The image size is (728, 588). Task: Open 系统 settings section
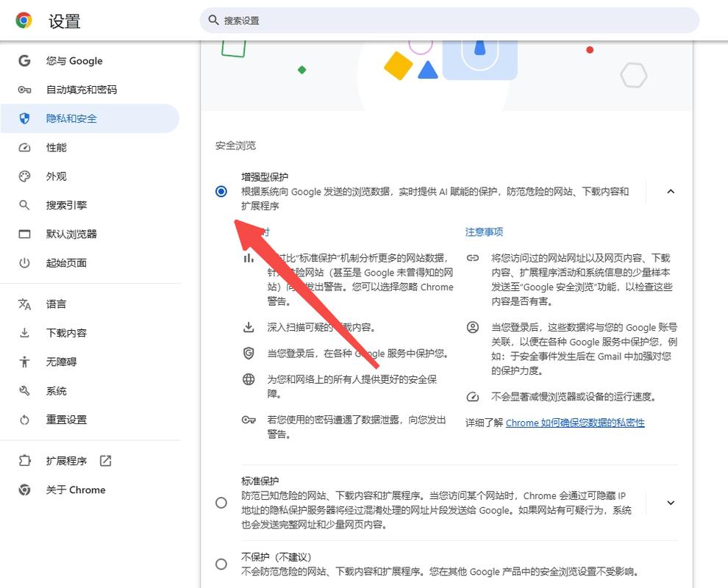click(x=90, y=391)
